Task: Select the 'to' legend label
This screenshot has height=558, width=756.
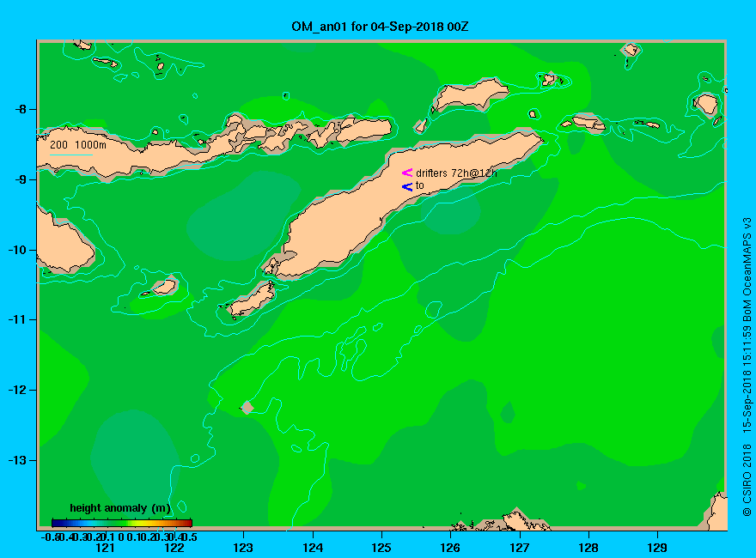Action: pyautogui.click(x=419, y=185)
